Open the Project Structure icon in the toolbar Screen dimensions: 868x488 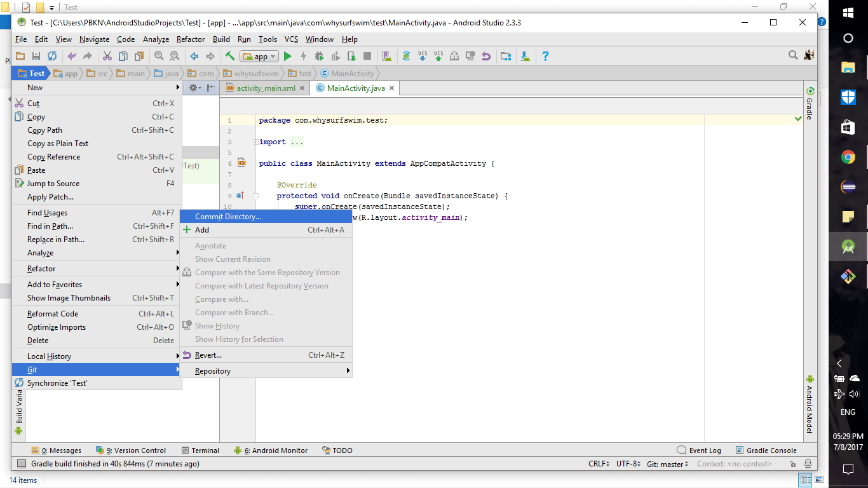(506, 57)
